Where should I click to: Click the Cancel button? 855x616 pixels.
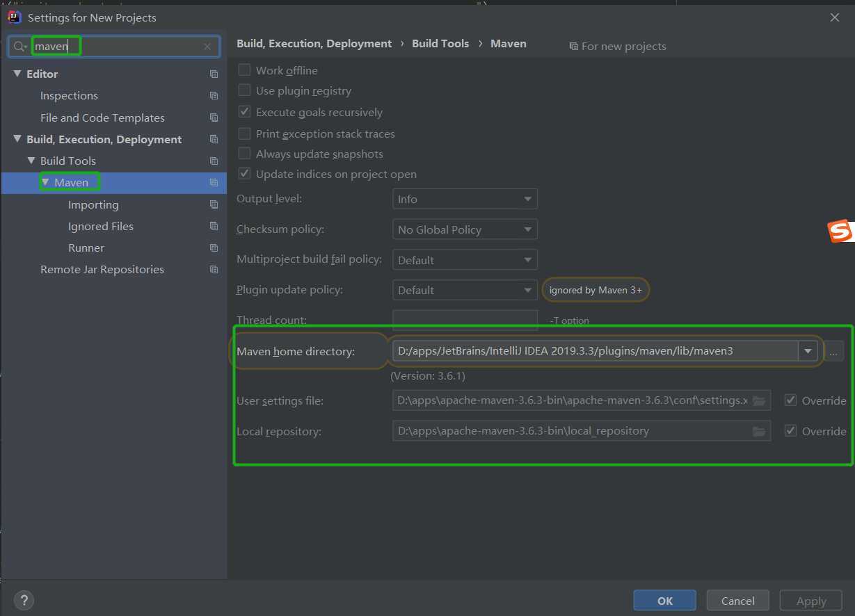coord(738,601)
